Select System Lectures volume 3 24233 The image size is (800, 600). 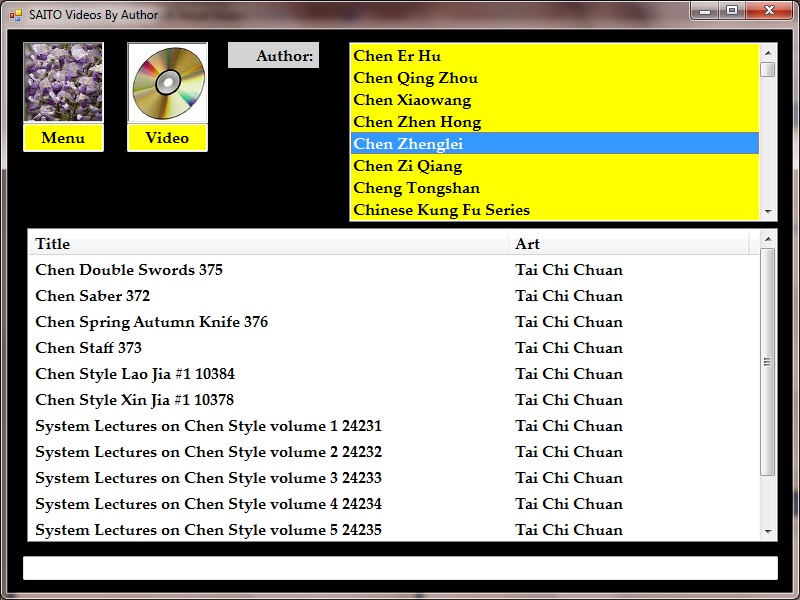click(x=394, y=478)
